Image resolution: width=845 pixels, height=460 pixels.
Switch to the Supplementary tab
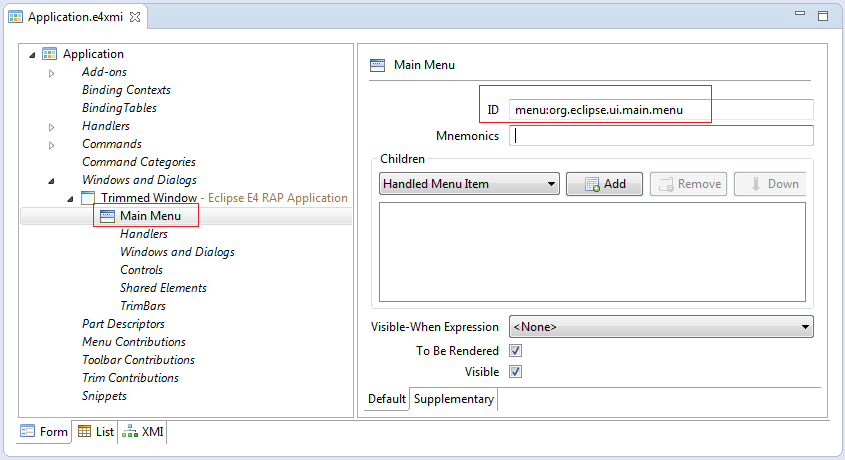click(454, 399)
